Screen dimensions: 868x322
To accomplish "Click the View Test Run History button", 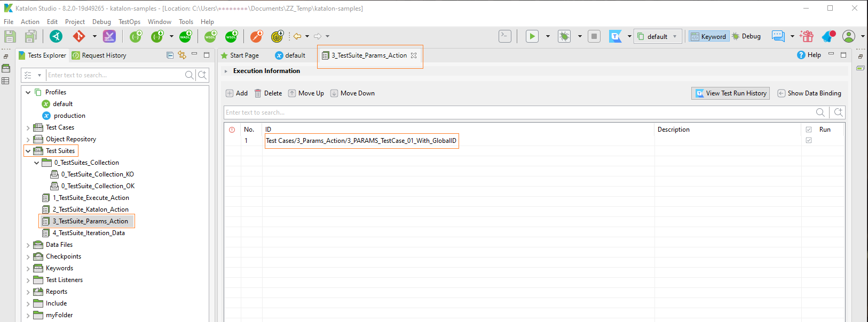I will pos(730,93).
